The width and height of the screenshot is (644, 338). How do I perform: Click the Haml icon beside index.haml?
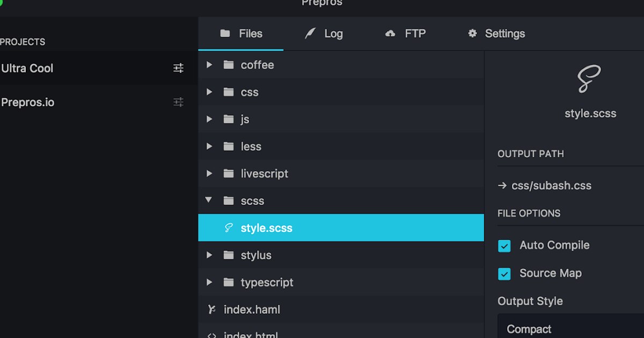[x=211, y=310]
